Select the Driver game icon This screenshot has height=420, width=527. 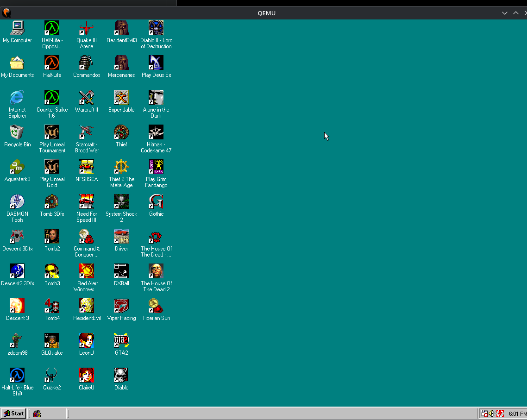click(121, 236)
